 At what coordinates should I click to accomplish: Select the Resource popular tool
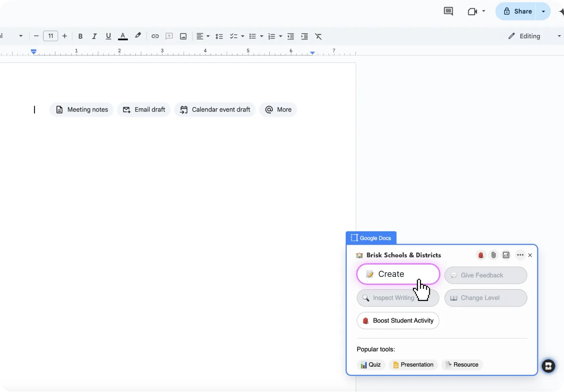(x=462, y=365)
